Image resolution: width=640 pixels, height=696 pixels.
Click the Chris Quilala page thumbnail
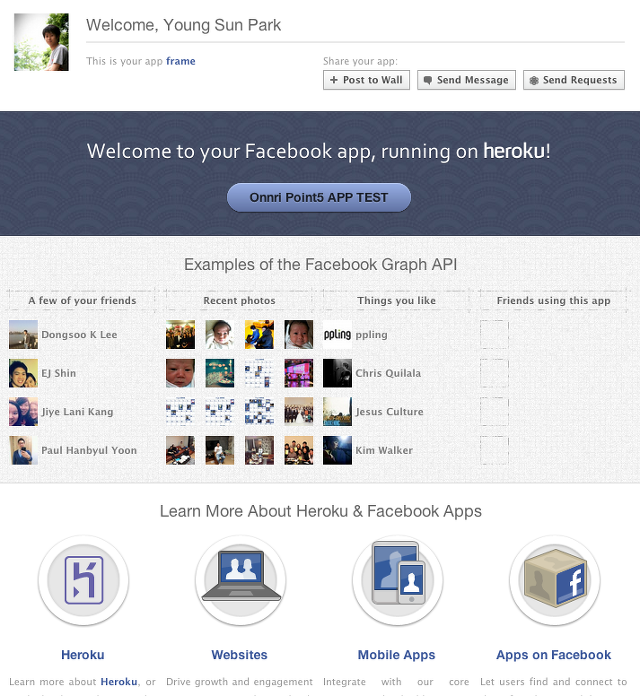(x=337, y=373)
